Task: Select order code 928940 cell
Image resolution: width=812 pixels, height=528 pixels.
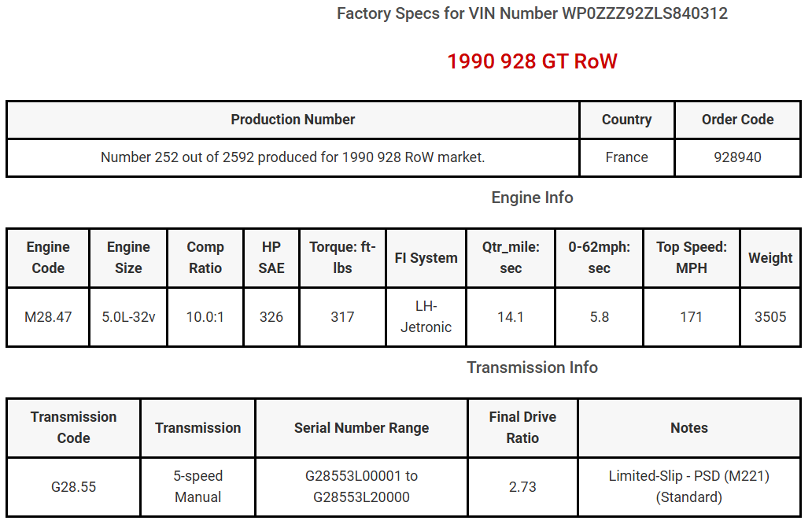Action: pyautogui.click(x=737, y=157)
